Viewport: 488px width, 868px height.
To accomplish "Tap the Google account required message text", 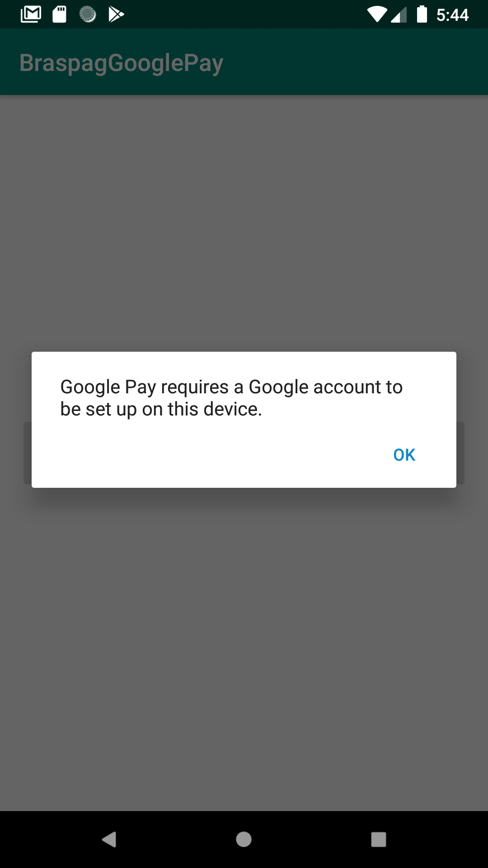I will click(x=231, y=398).
